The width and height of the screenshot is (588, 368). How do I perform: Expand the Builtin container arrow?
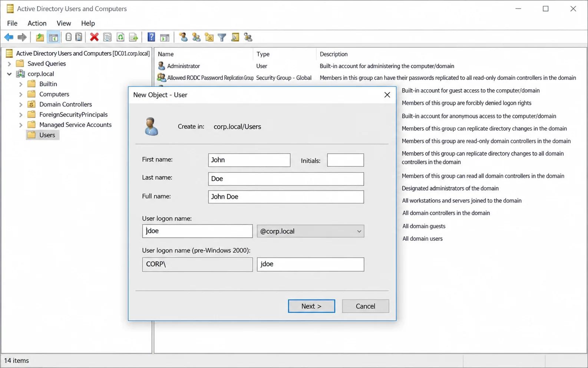[x=21, y=84]
